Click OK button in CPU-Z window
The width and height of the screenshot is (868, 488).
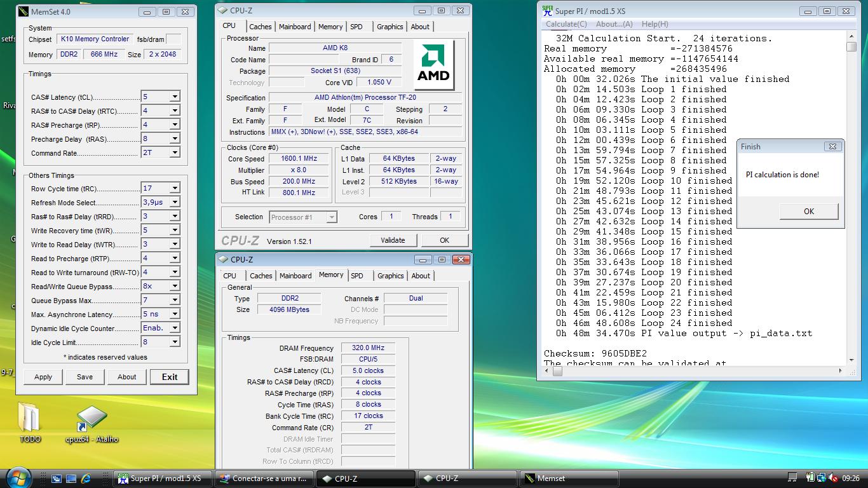point(444,240)
